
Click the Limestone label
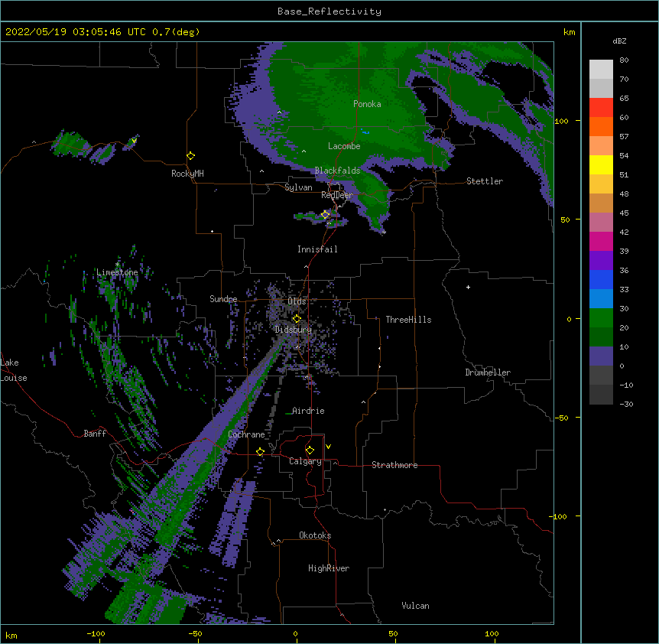point(117,272)
